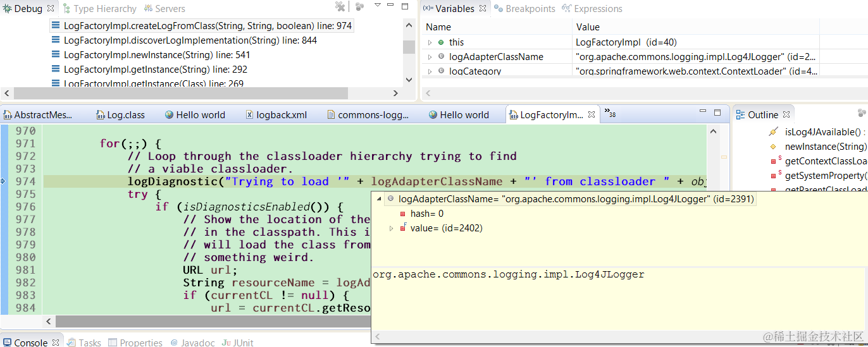Minimize the editor area
The width and height of the screenshot is (868, 347).
pyautogui.click(x=703, y=112)
